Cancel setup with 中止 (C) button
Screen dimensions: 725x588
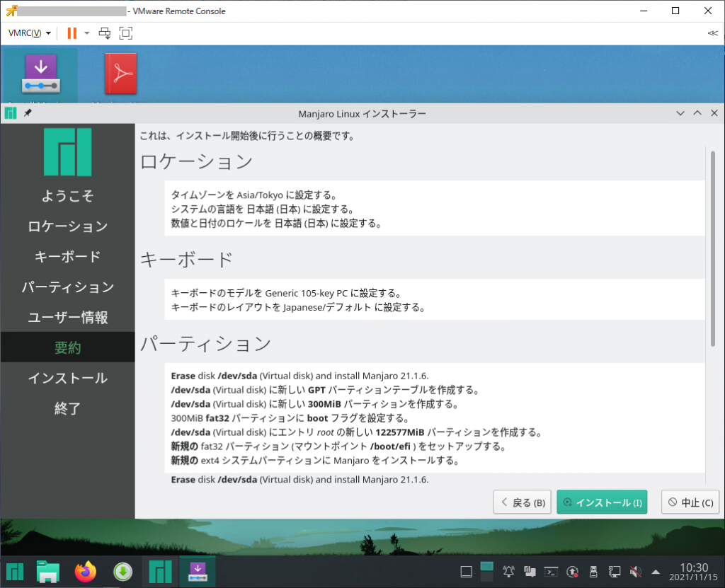(690, 502)
